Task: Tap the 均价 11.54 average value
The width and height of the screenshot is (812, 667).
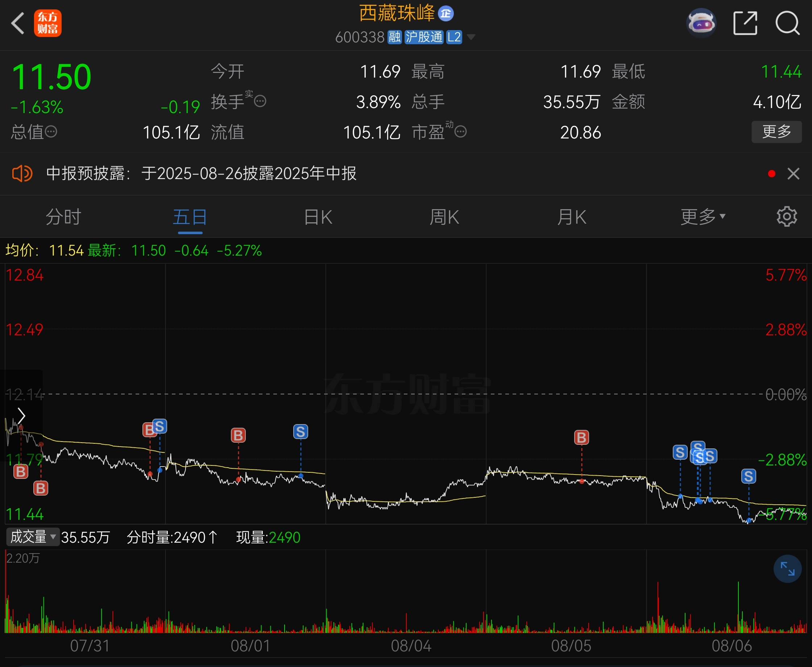Action: [x=66, y=250]
